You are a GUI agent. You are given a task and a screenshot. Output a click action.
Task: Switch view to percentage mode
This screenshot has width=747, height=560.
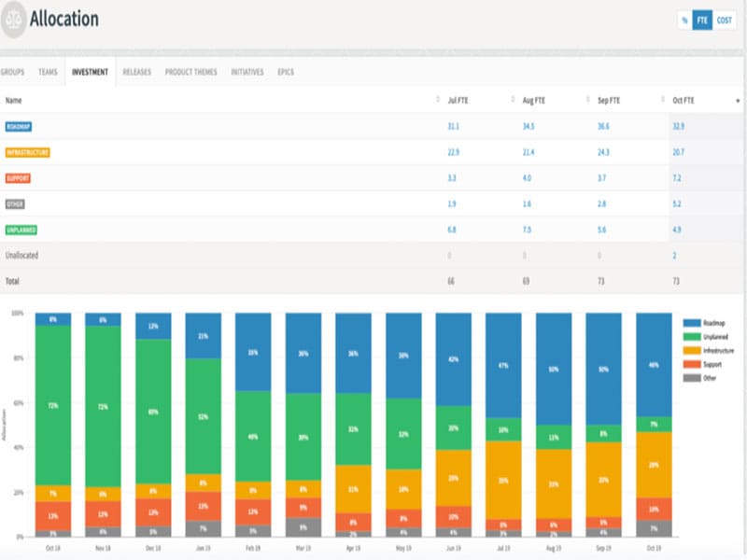pos(684,20)
